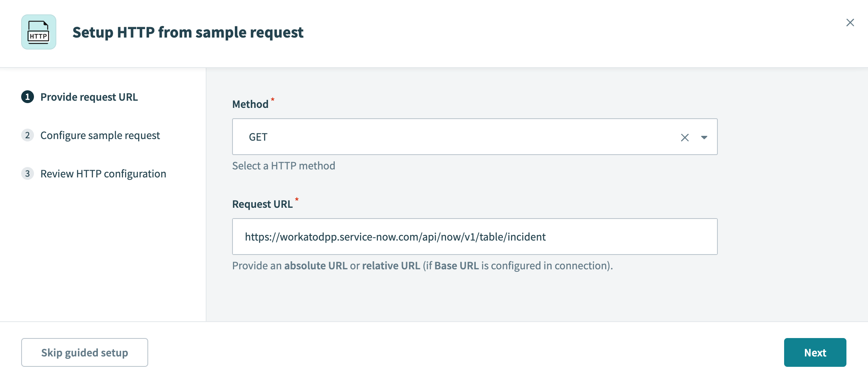The image size is (868, 378).
Task: Click Skip guided setup
Action: point(84,352)
